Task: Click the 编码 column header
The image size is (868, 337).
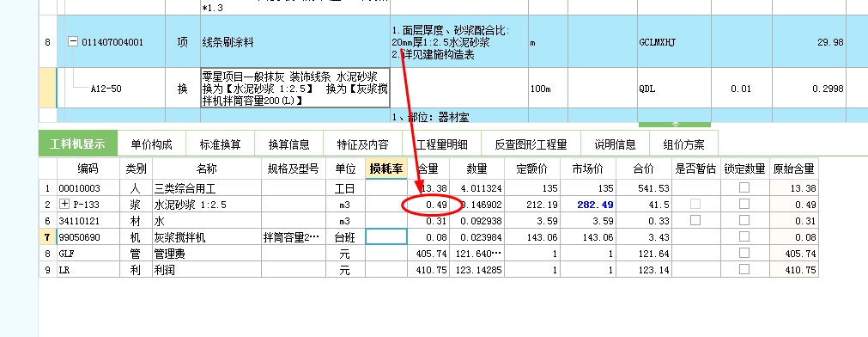Action: click(x=88, y=168)
